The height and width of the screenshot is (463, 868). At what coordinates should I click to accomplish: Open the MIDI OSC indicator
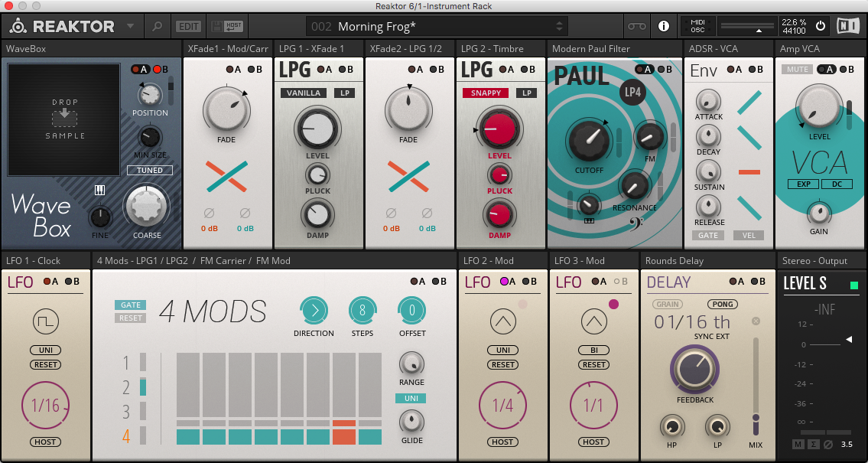[x=697, y=26]
